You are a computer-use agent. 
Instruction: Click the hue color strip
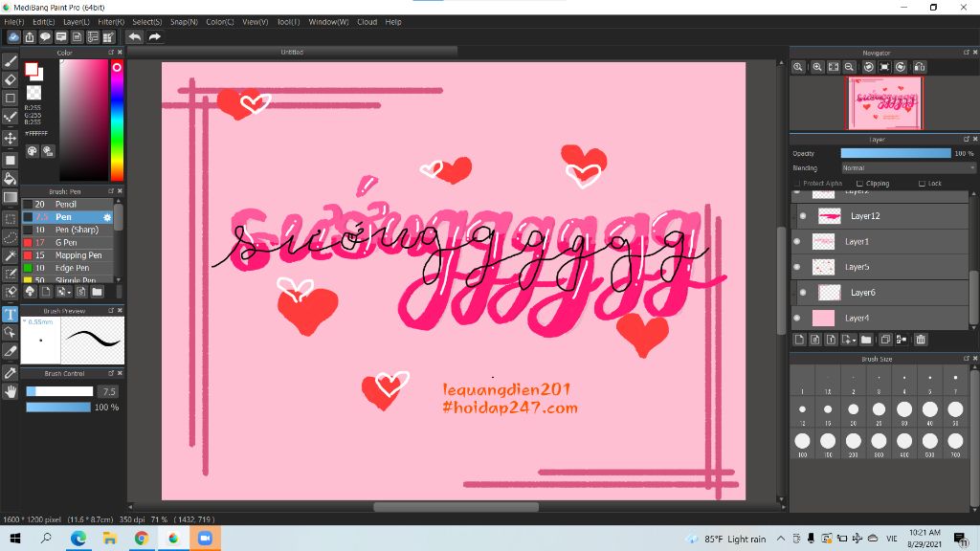coord(117,120)
